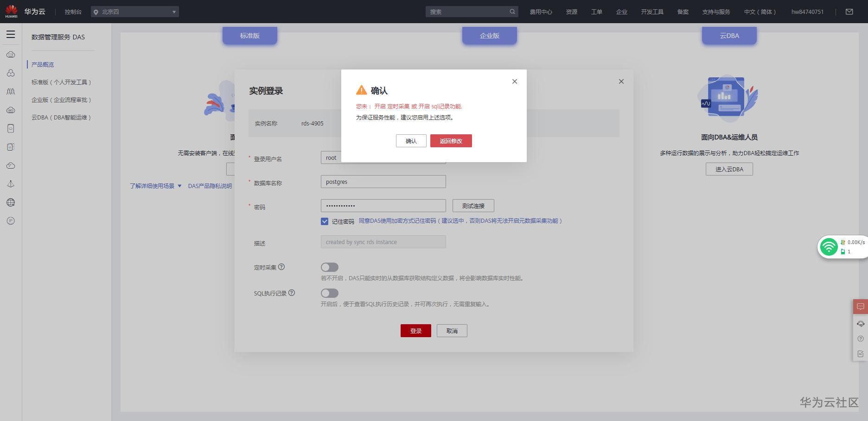Click the help icon next to 定时采集
868x421 pixels.
(281, 267)
